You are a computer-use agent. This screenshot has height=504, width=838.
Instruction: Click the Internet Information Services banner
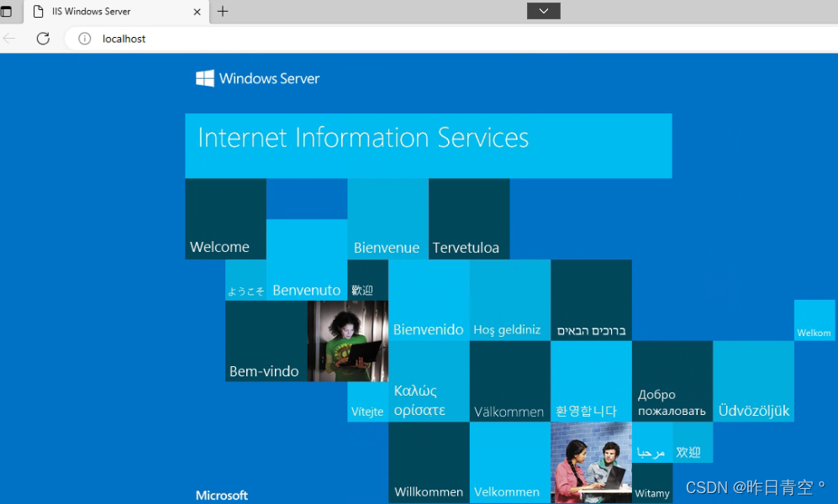[x=429, y=146]
